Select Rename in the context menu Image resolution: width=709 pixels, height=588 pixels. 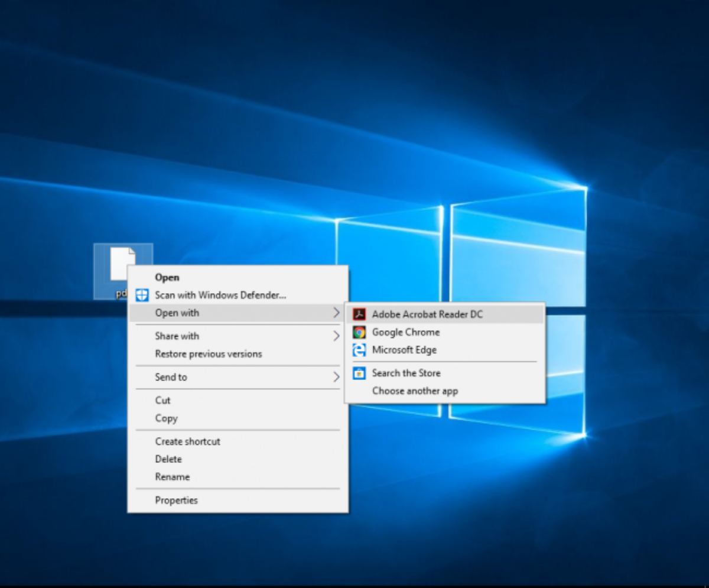click(172, 477)
